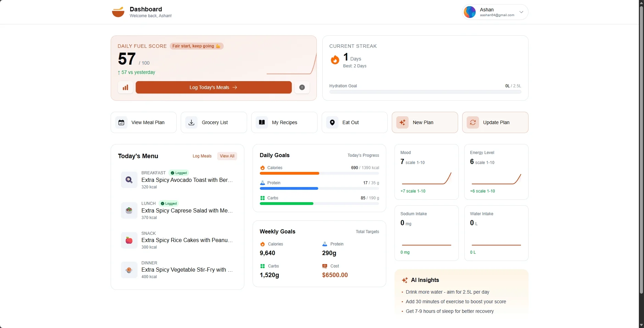Screen dimensions: 644x328
Task: Click the orange bowl logo in header
Action: 118,12
